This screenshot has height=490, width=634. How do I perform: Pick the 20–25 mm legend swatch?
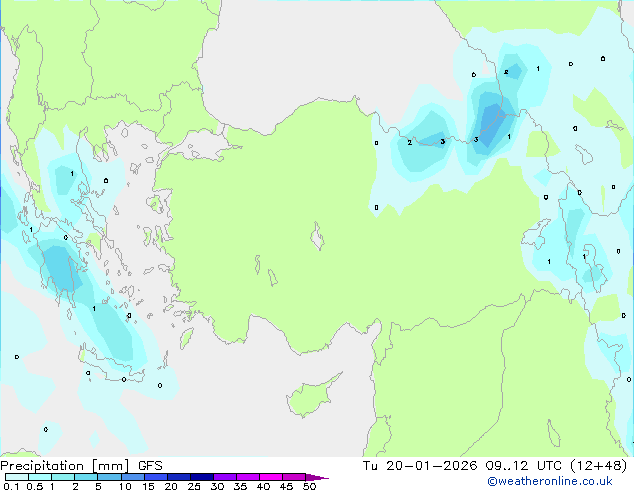click(x=178, y=477)
